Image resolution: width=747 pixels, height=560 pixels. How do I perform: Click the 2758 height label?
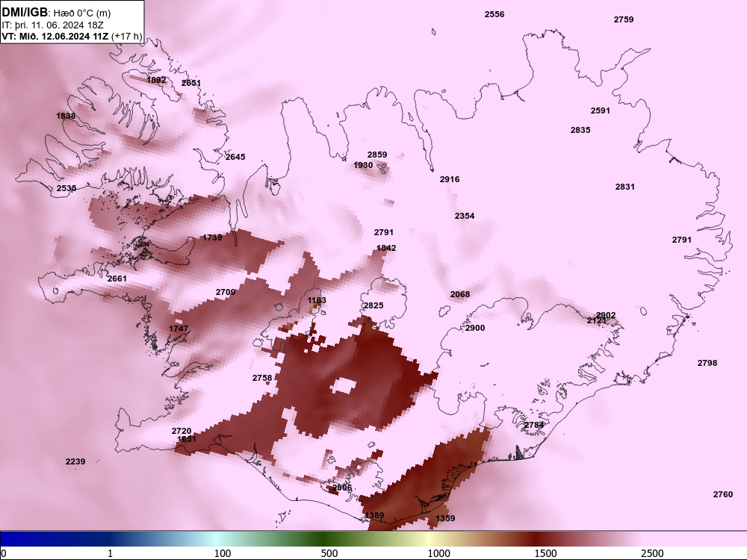(x=262, y=378)
